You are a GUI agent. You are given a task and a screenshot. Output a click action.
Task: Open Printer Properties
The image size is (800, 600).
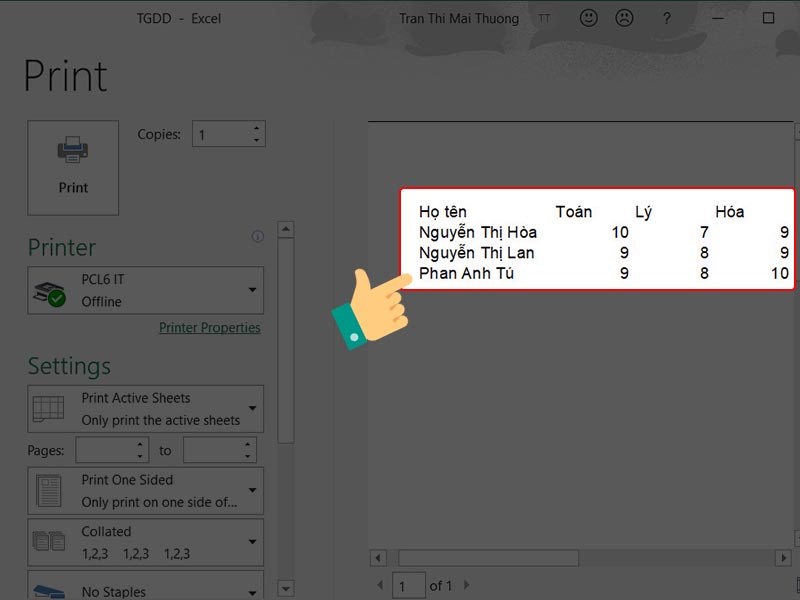pos(210,327)
